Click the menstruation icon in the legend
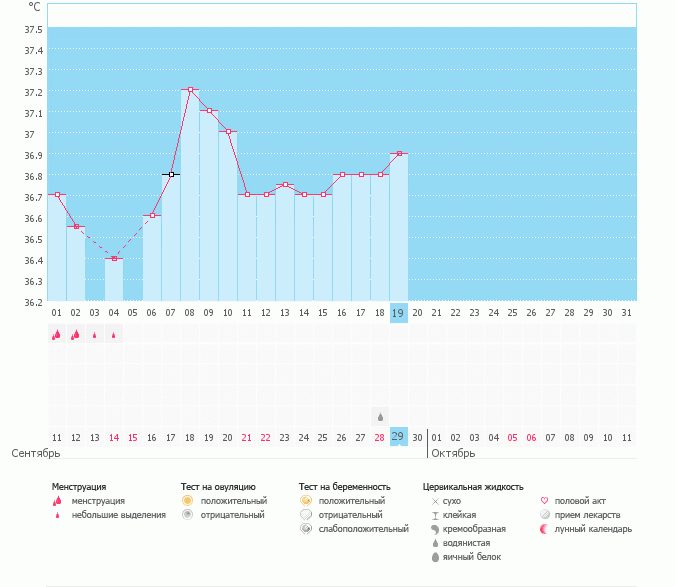This screenshot has height=587, width=675. click(57, 500)
